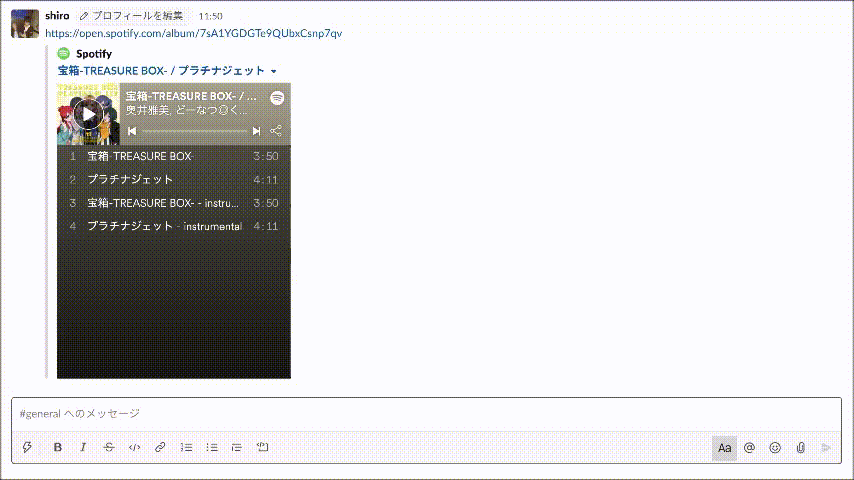
Task: Click the green Spotify app icon
Action: click(x=64, y=53)
